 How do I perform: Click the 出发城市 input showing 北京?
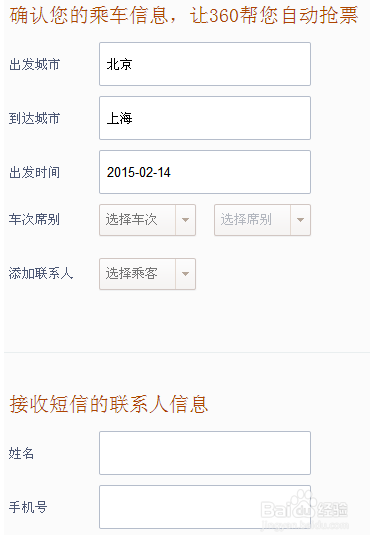(205, 64)
